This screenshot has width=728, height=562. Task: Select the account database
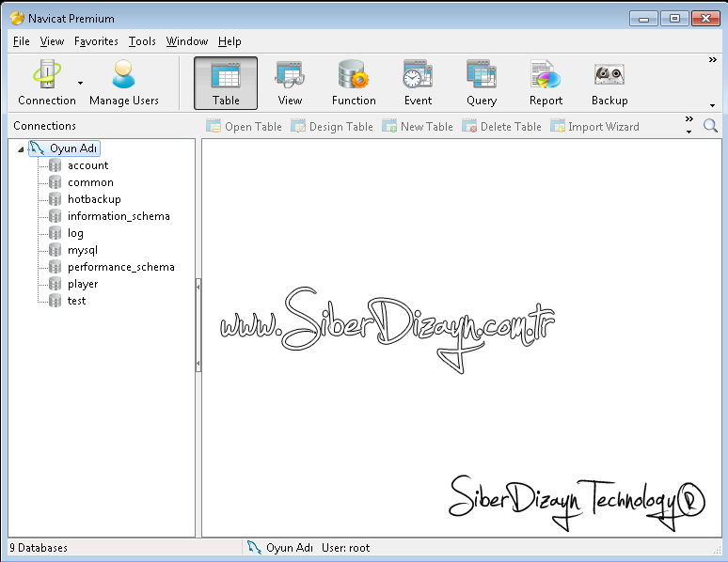point(87,165)
